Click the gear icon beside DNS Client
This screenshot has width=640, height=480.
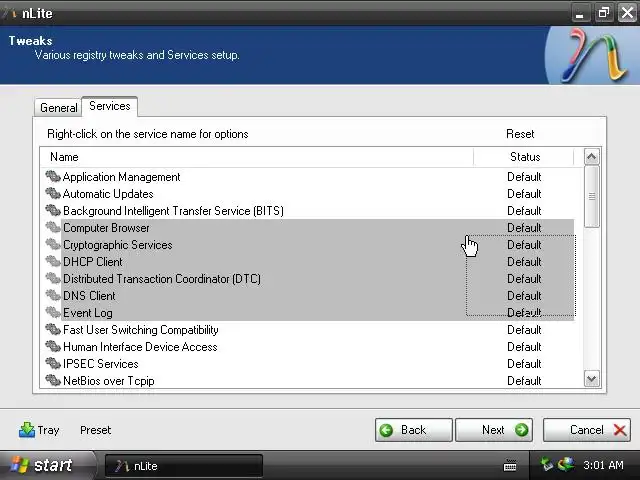[x=53, y=296]
